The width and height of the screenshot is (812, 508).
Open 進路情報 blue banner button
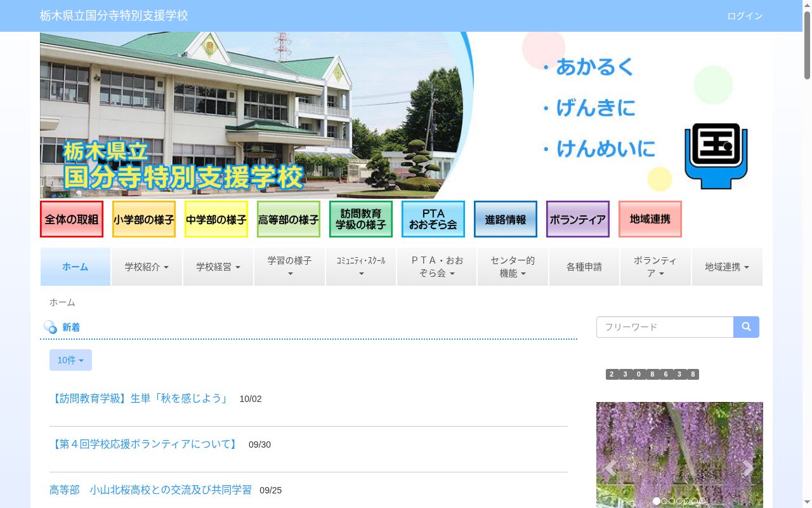tap(506, 219)
